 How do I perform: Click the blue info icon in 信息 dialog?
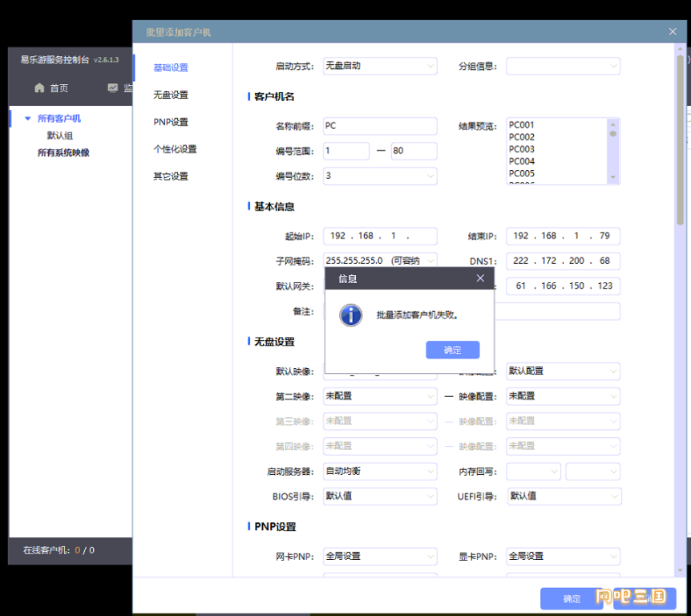[x=351, y=315]
